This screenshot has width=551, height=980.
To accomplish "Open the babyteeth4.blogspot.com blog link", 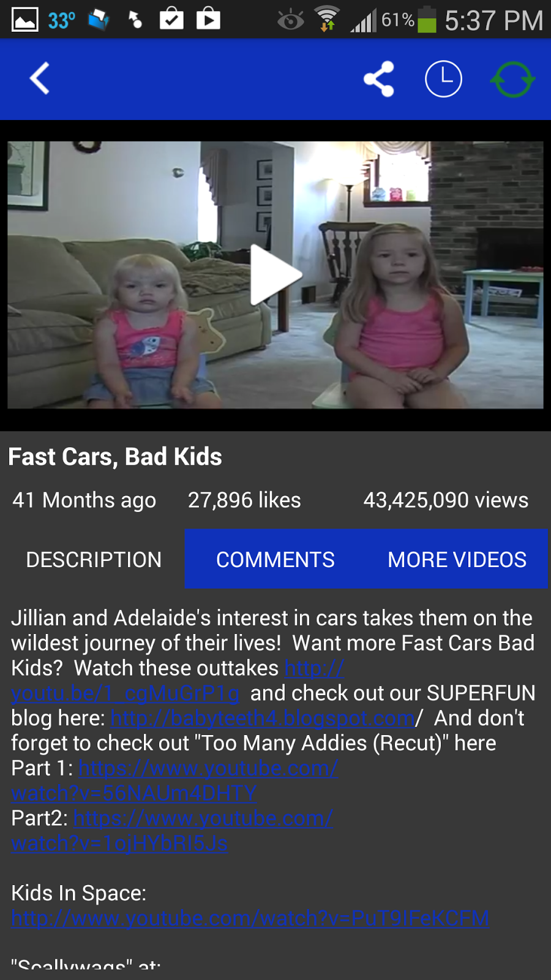I will pyautogui.click(x=263, y=718).
